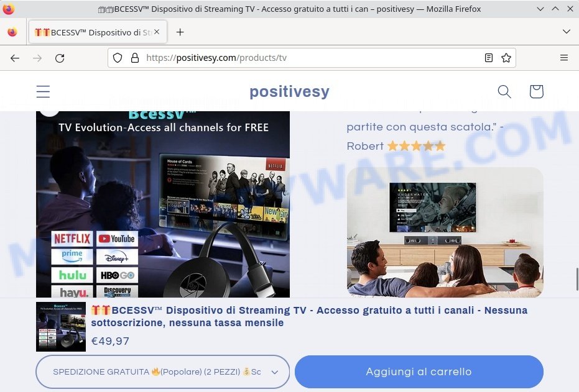This screenshot has height=392, width=579.
Task: Expand the SPEDIZIONE GRATUITA variant dropdown
Action: [x=163, y=371]
